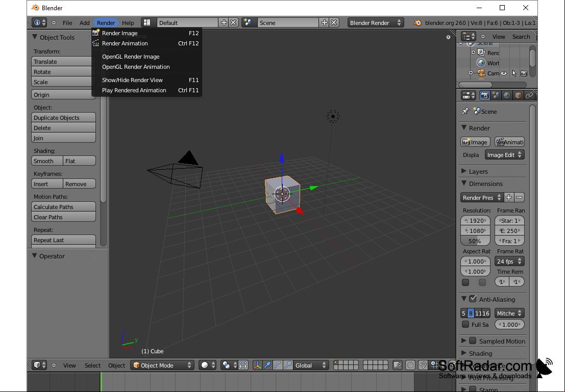Click the Blender logo in info header
This screenshot has height=392, width=565.
tap(417, 22)
